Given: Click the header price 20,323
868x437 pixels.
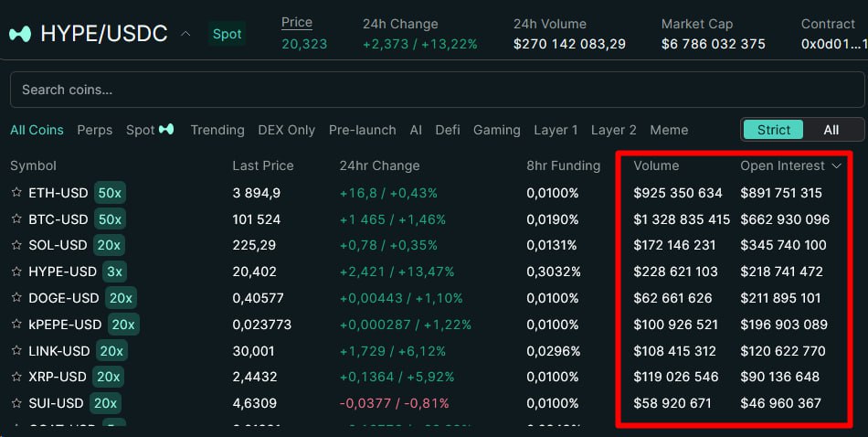Looking at the screenshot, I should click(304, 44).
